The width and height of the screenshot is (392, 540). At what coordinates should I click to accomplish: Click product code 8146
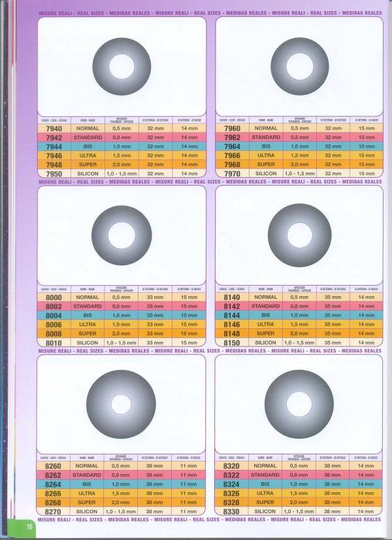click(x=232, y=324)
